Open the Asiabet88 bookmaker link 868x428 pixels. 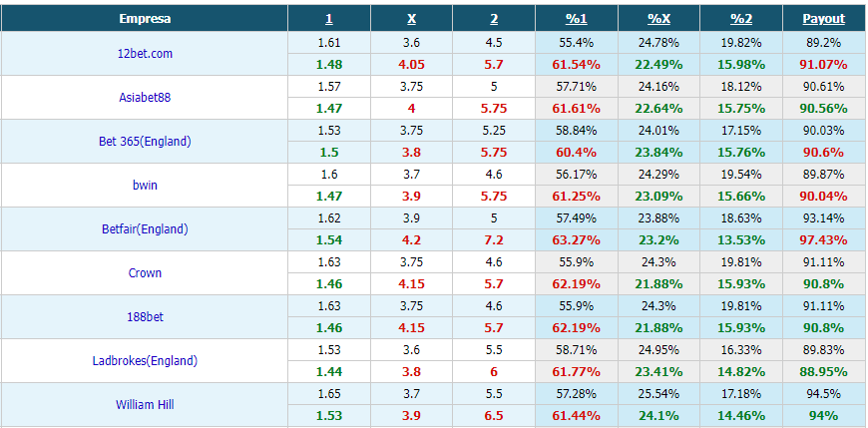(x=145, y=98)
